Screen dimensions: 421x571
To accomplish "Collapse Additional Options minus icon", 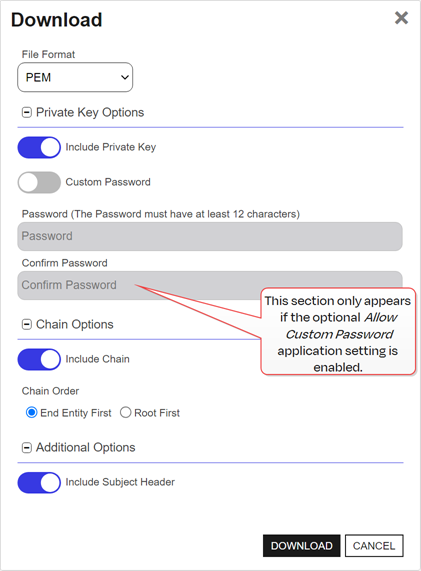I will 27,448.
